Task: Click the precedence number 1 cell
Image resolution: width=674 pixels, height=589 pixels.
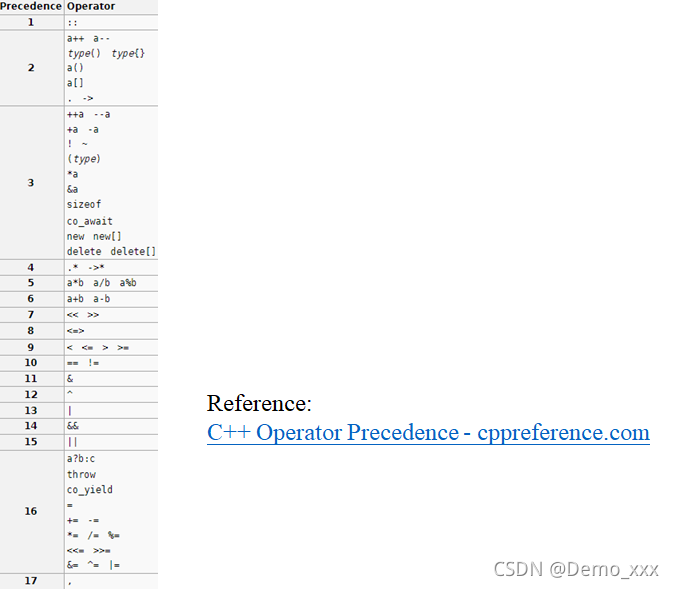Action: point(32,22)
